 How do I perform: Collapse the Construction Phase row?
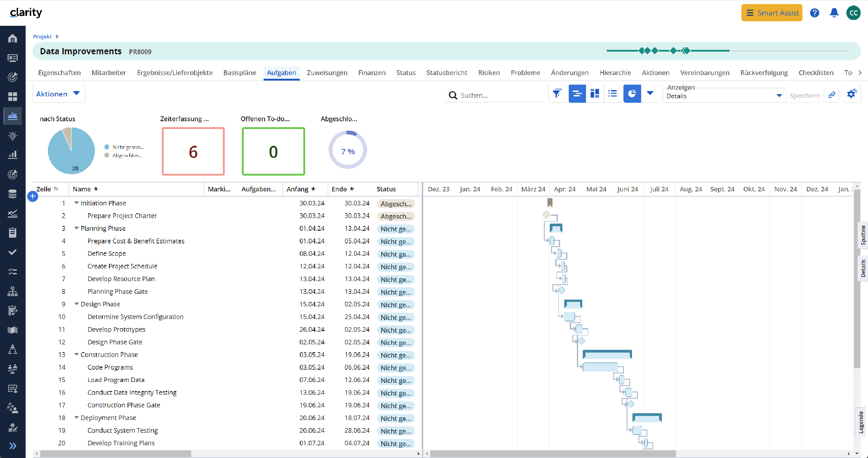click(76, 355)
